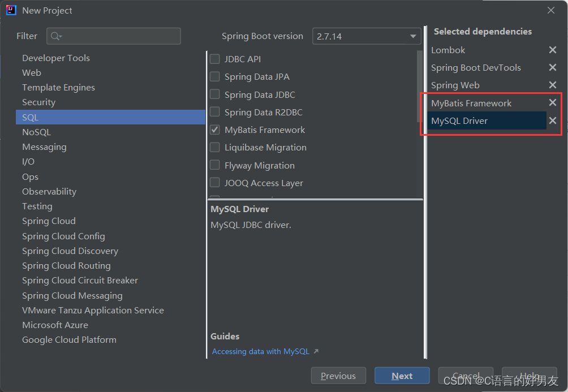The height and width of the screenshot is (392, 568).
Task: Remove Lombok from selected dependencies
Action: point(552,50)
